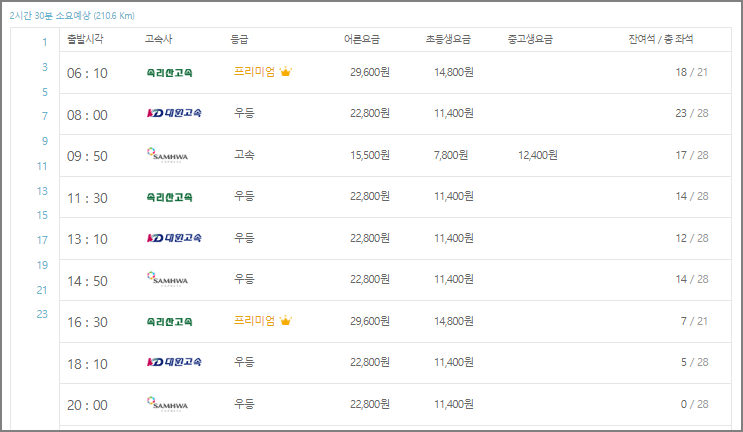
Task: Click the 17 / 28 remaining seats value
Action: pos(691,155)
